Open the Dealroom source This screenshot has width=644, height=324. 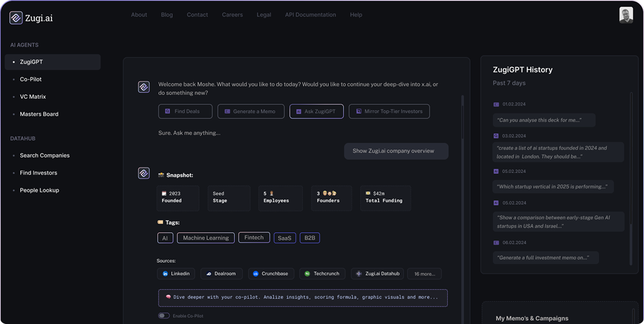click(x=222, y=273)
